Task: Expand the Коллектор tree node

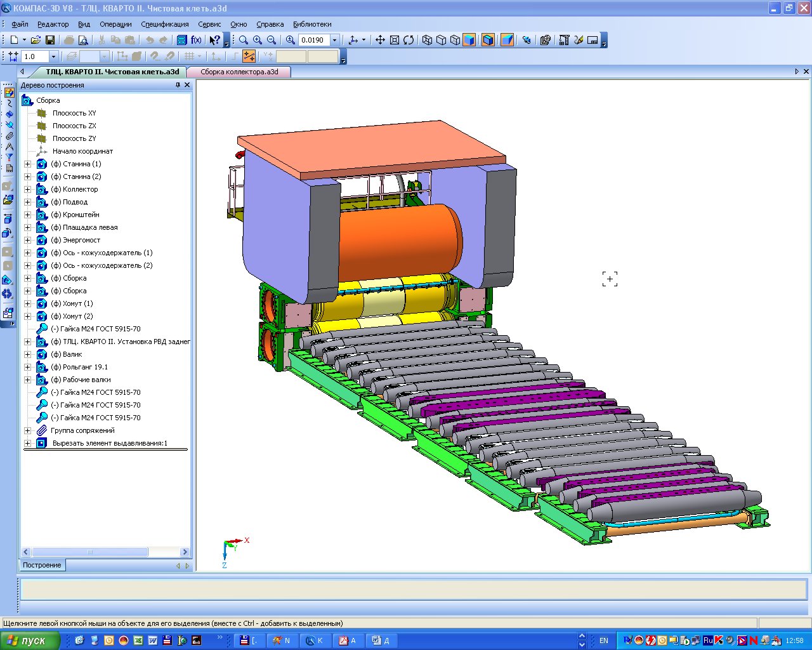Action: [x=27, y=189]
